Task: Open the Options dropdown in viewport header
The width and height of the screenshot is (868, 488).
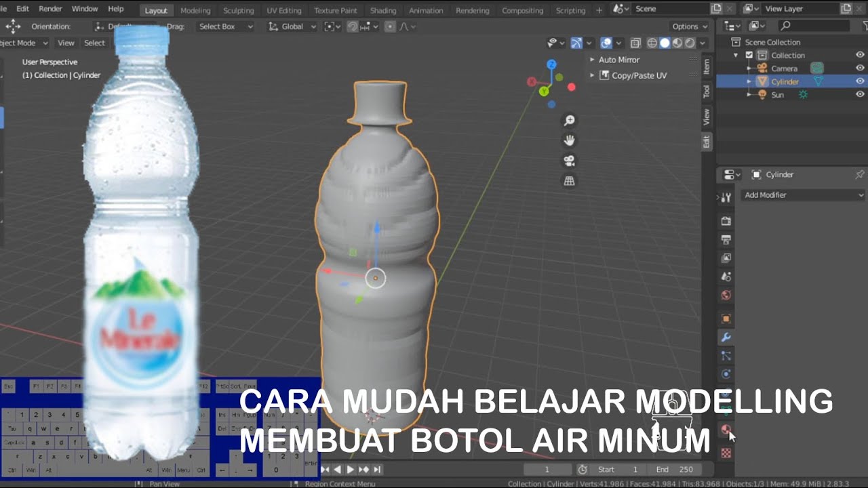Action: [690, 26]
